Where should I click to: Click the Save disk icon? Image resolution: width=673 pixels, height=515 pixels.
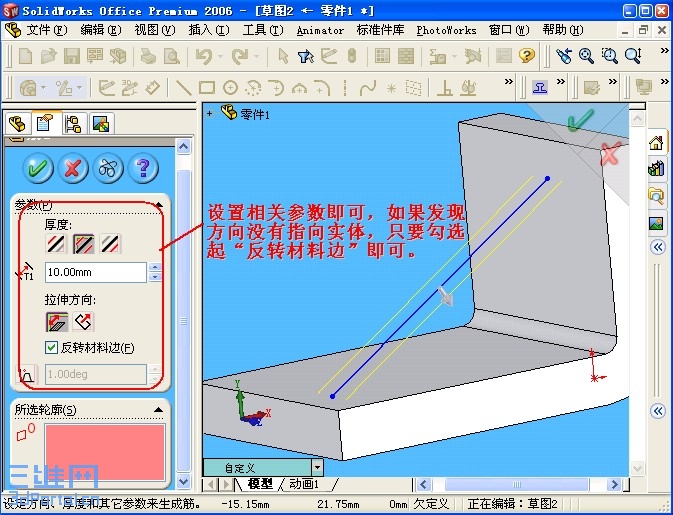pos(72,56)
